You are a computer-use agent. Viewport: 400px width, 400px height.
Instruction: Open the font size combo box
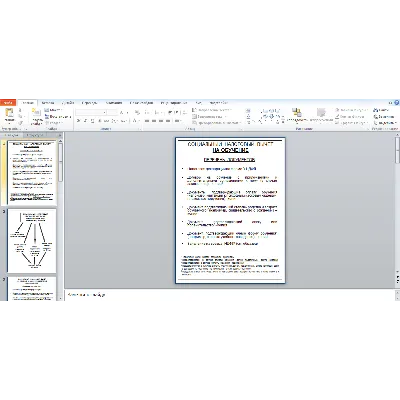tap(112, 112)
